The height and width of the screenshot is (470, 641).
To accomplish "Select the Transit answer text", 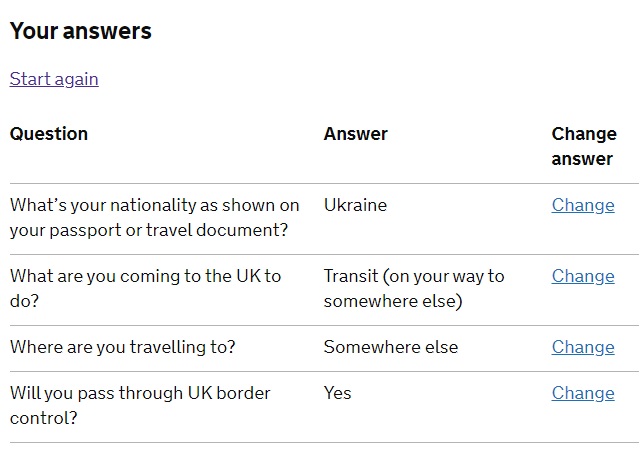I will (414, 288).
